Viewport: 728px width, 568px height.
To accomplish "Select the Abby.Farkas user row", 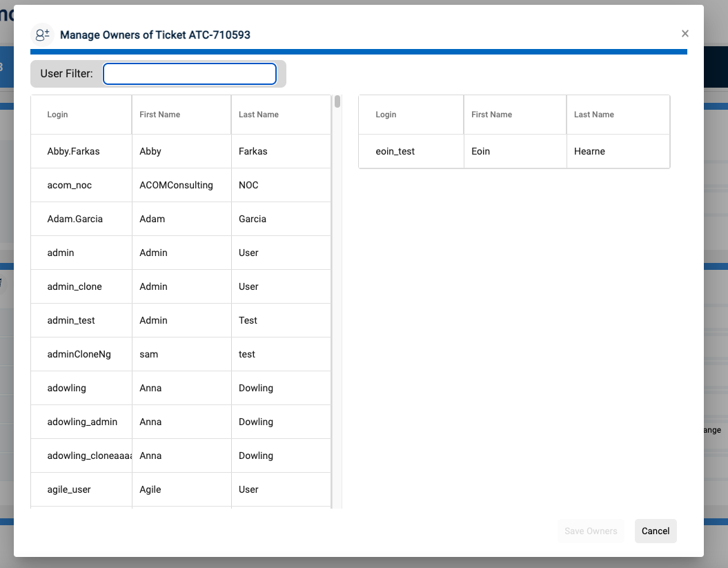I will 73,151.
